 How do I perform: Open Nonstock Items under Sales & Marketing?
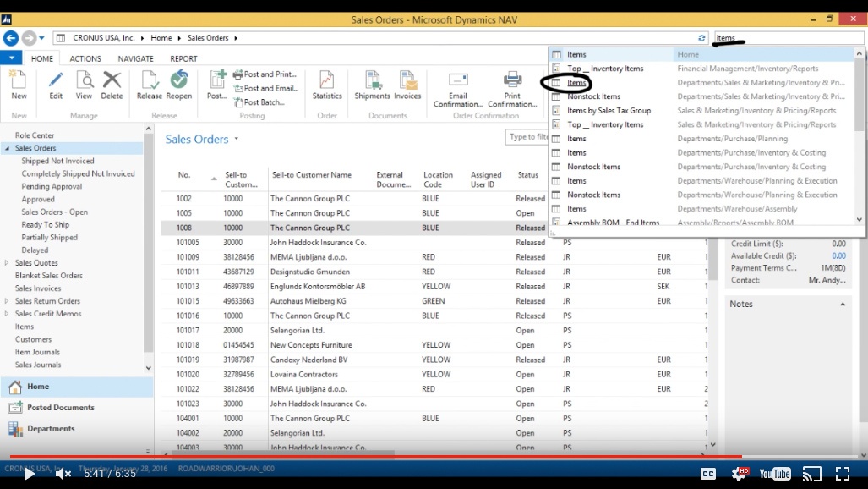coord(701,96)
